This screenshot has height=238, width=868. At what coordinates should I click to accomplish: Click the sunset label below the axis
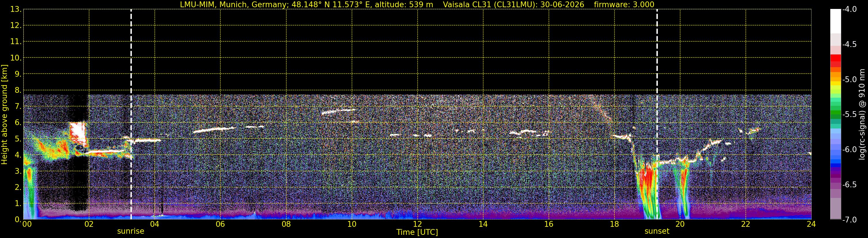(657, 231)
